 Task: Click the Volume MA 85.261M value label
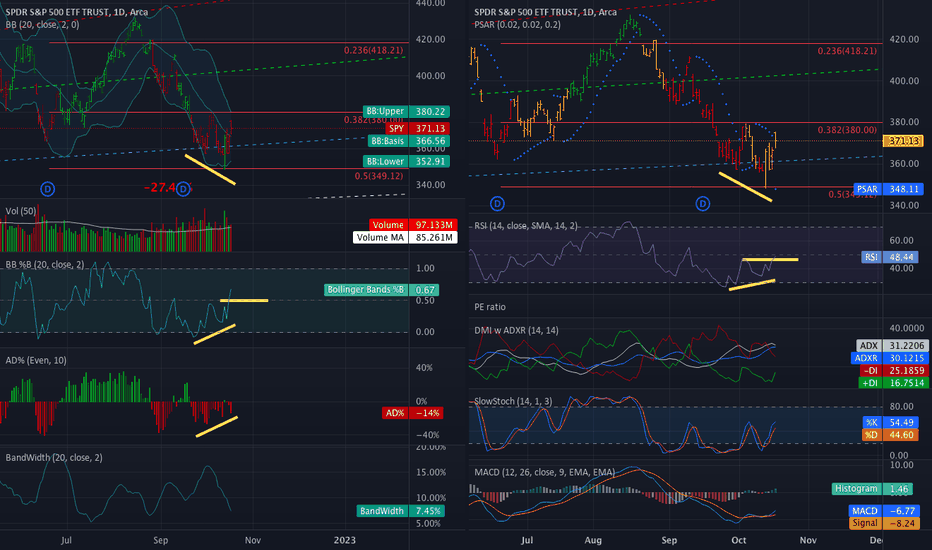[405, 237]
